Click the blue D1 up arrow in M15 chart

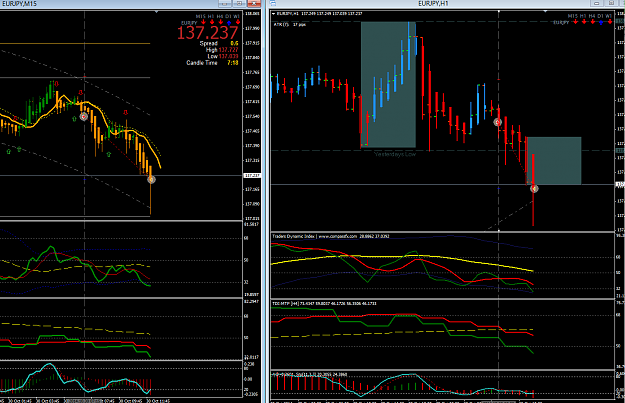click(x=229, y=23)
